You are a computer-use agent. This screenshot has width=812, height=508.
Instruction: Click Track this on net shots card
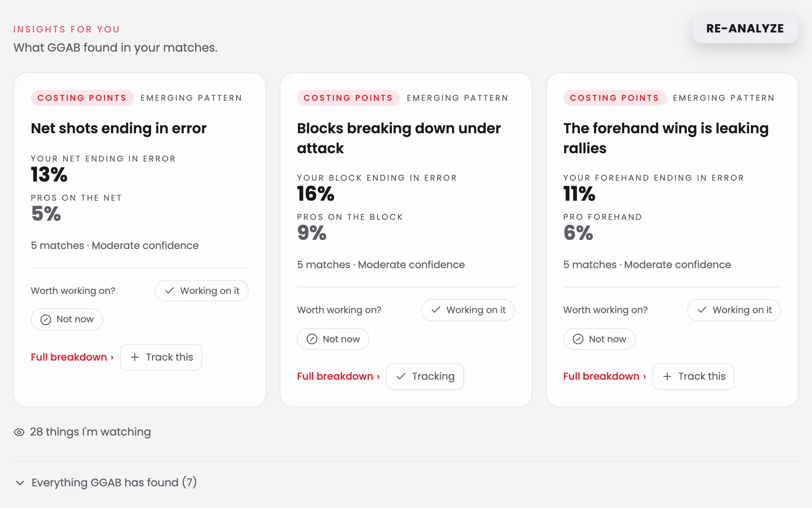pyautogui.click(x=161, y=357)
